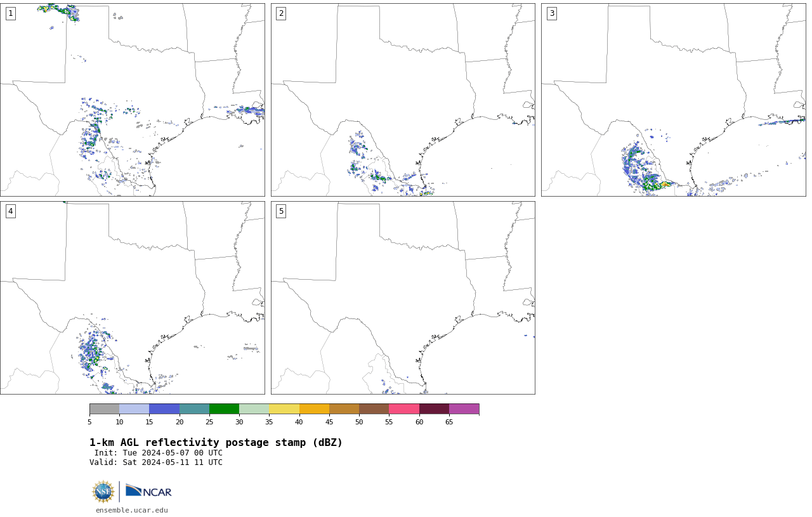Click the pink 55-60 dBZ swatch
This screenshot has height=517, width=812.
point(404,409)
